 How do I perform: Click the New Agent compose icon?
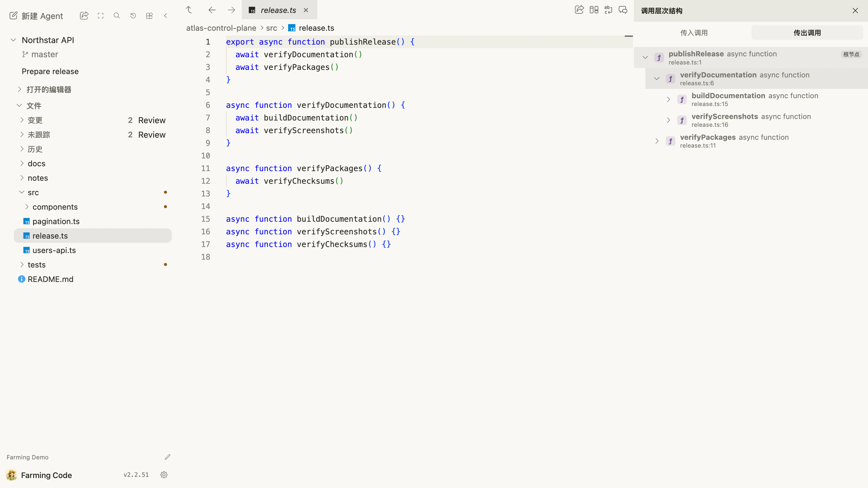pyautogui.click(x=13, y=15)
